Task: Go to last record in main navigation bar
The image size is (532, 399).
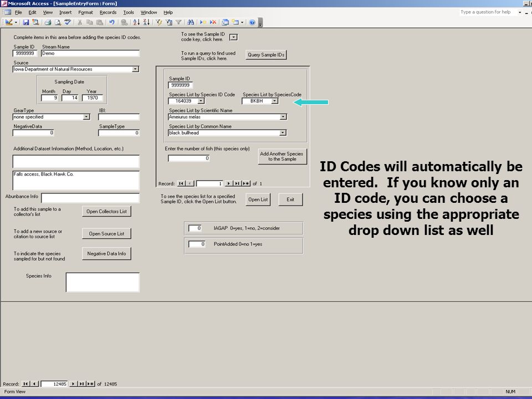Action: pyautogui.click(x=82, y=383)
